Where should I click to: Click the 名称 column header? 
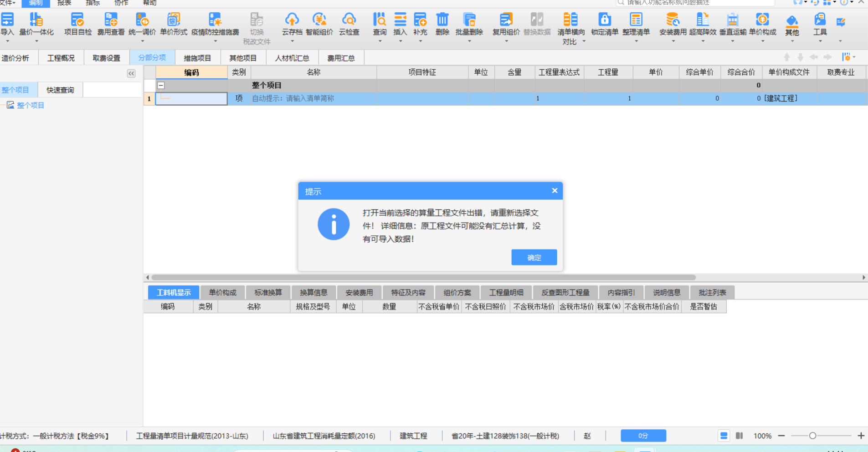[313, 72]
